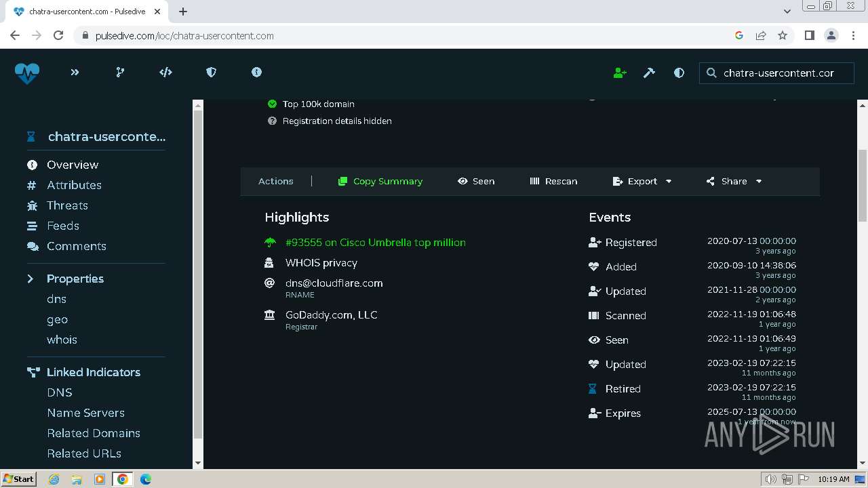Select Related URLs linked indicator

coord(84,453)
